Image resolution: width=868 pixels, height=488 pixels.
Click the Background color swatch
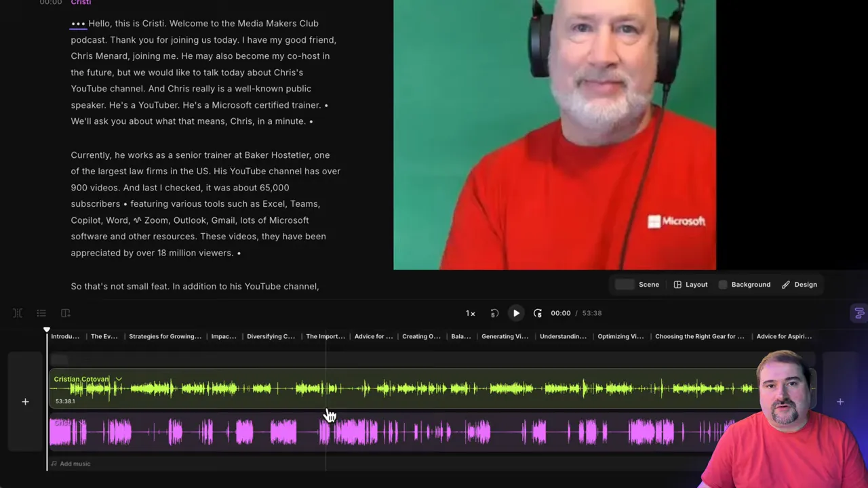pos(722,284)
